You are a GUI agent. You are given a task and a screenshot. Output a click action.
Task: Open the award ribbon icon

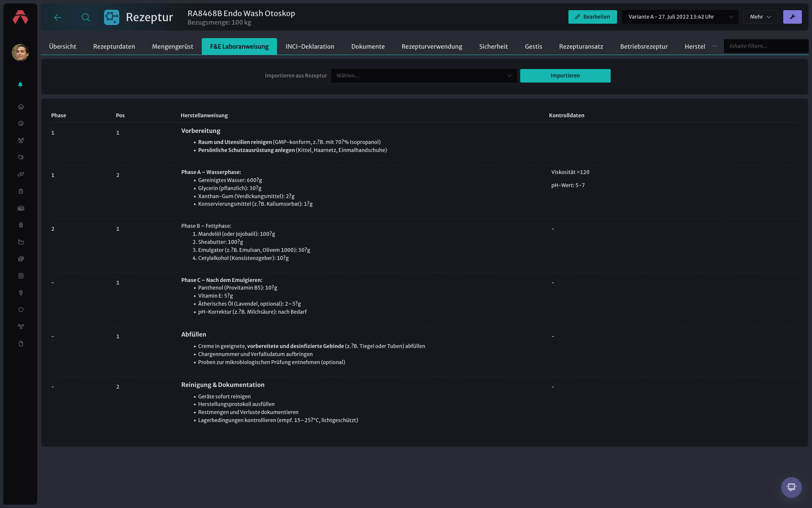[x=21, y=225]
